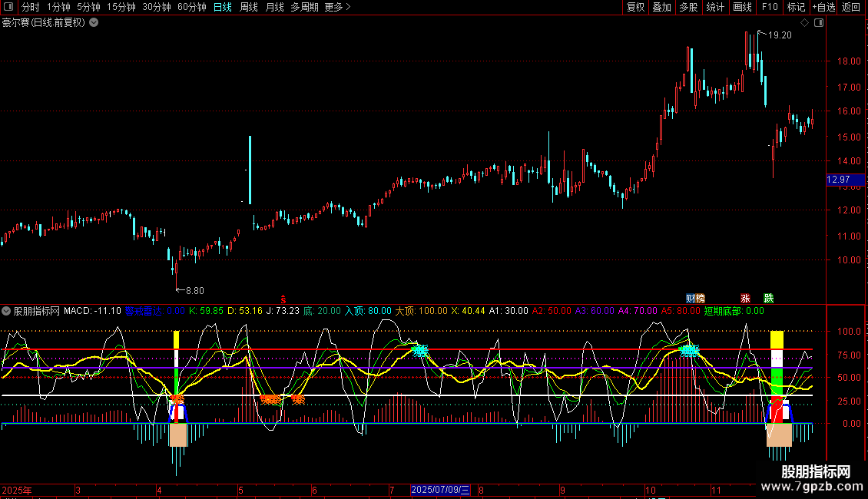Click the 复权 adjustment button
Image resolution: width=868 pixels, height=499 pixels.
(636, 7)
